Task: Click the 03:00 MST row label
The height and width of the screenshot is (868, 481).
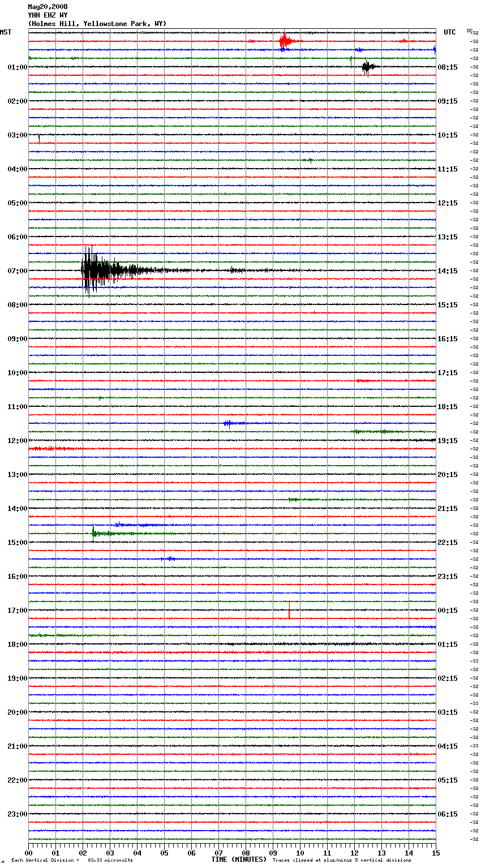Action: [x=18, y=135]
